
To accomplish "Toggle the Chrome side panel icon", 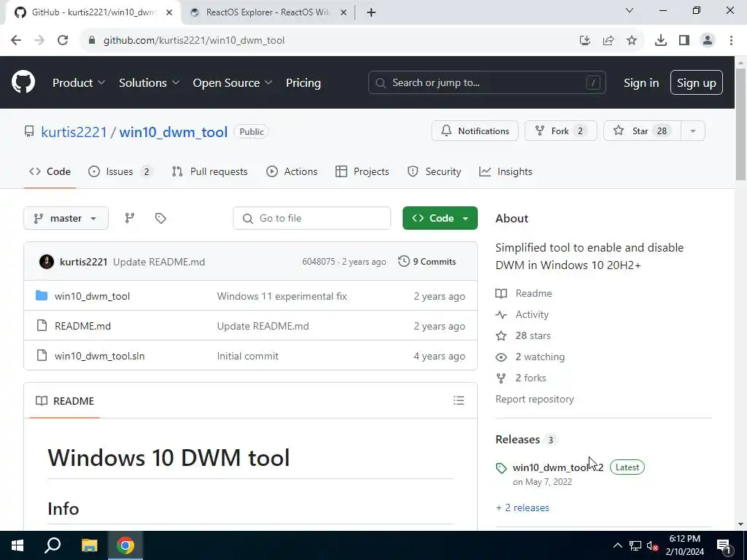I will coord(684,41).
